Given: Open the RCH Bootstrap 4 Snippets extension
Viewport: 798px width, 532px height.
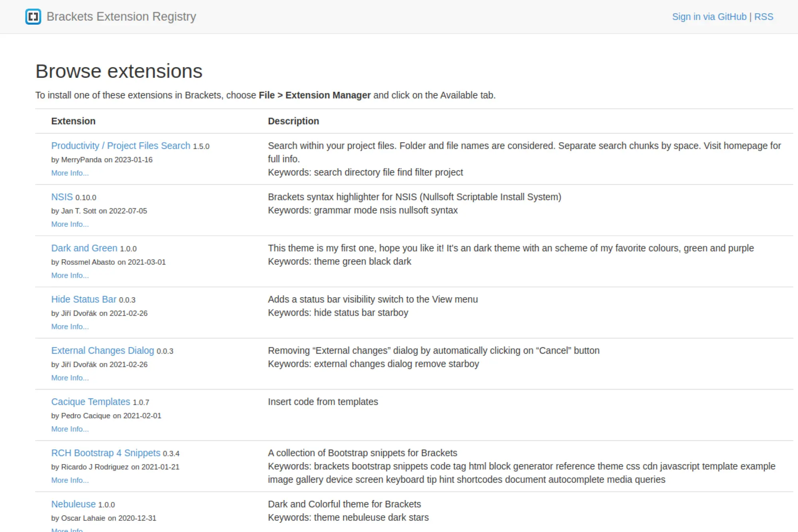Looking at the screenshot, I should (x=105, y=453).
